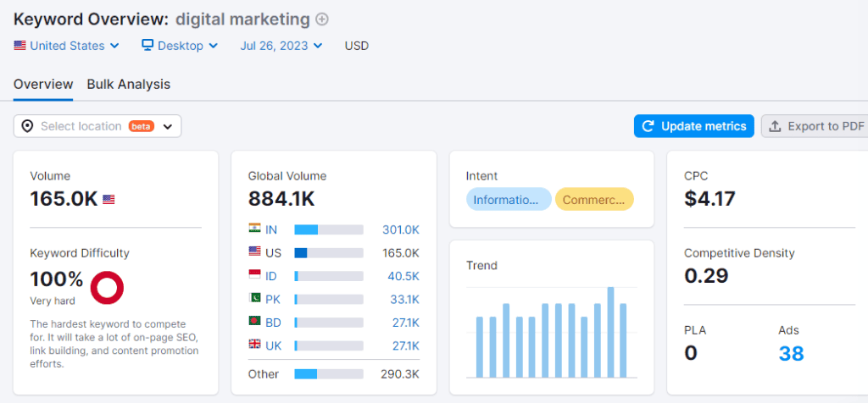Click the ID country code link
The height and width of the screenshot is (403, 868).
(271, 276)
